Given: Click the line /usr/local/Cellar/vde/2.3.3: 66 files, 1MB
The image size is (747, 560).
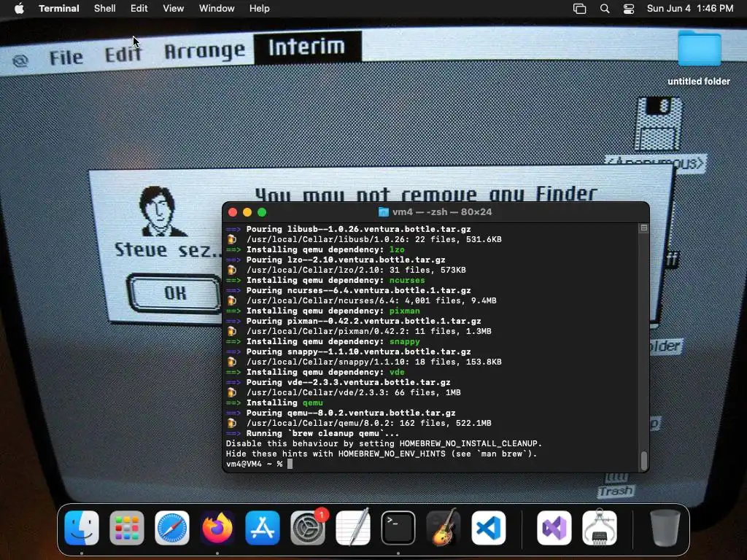Looking at the screenshot, I should click(x=354, y=393).
